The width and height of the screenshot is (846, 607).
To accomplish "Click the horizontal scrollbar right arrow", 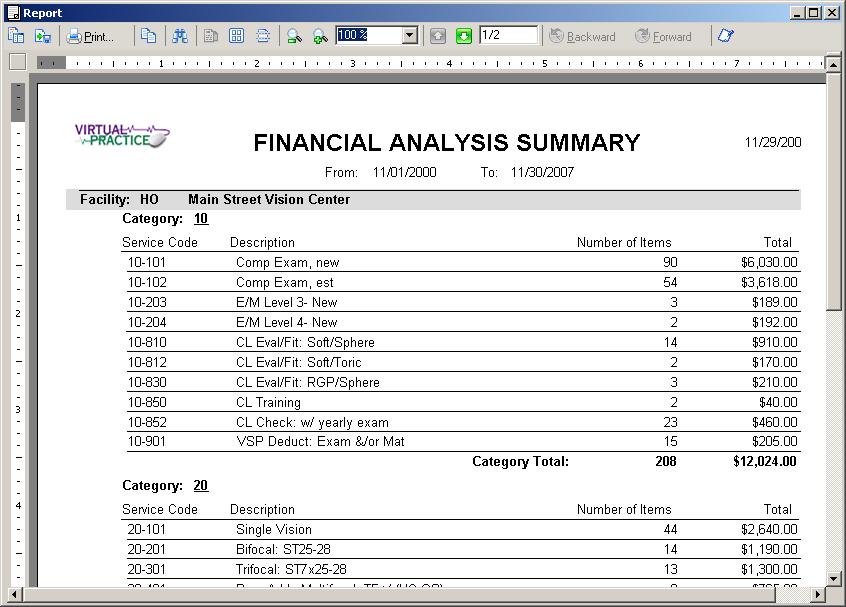I will (817, 595).
